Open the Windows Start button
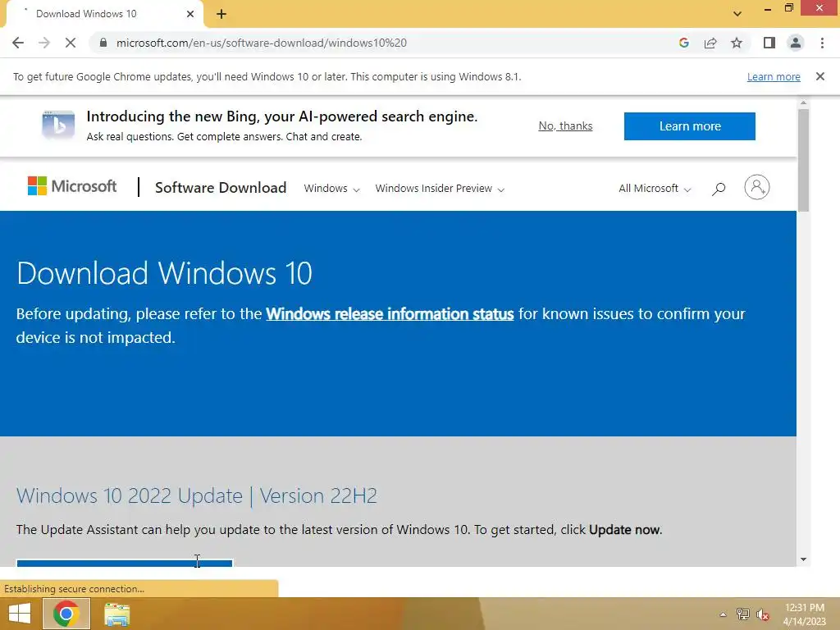840x630 pixels. click(x=20, y=614)
